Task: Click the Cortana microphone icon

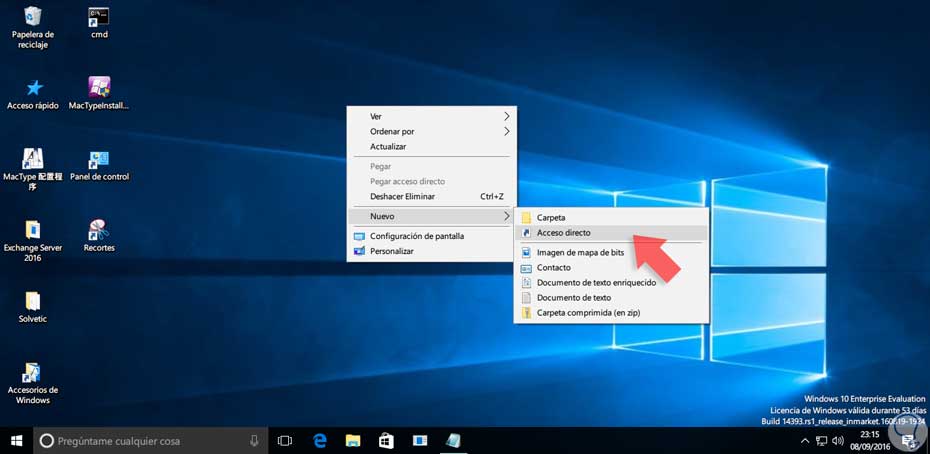Action: (254, 440)
